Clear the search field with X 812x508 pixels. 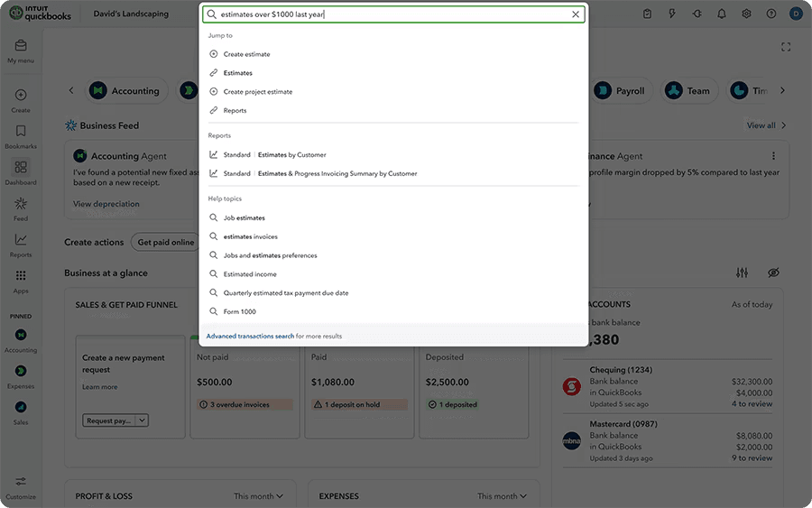coord(576,14)
